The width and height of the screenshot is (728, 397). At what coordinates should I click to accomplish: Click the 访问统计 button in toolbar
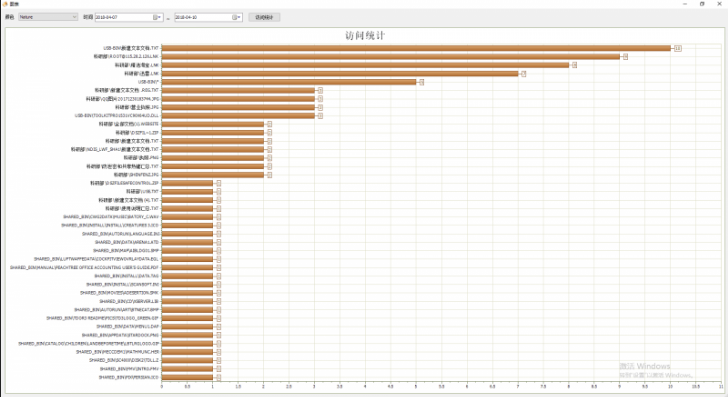pos(264,17)
